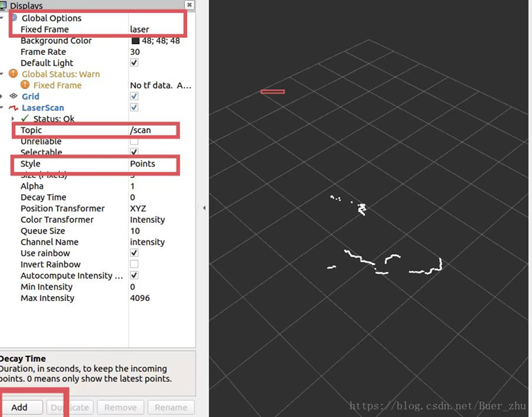Screen dimensions: 532x417
Task: Open Position Transformer dropdown showing XYZ
Action: click(162, 208)
